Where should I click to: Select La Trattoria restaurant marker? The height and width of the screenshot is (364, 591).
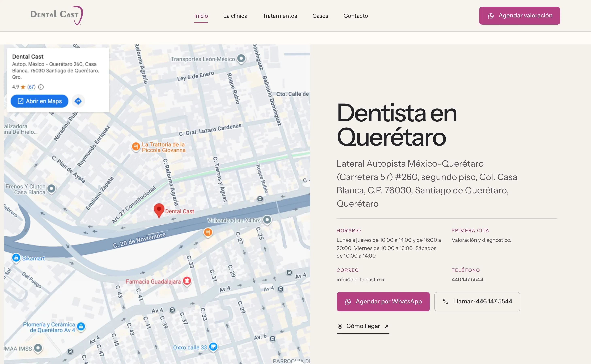click(x=136, y=146)
